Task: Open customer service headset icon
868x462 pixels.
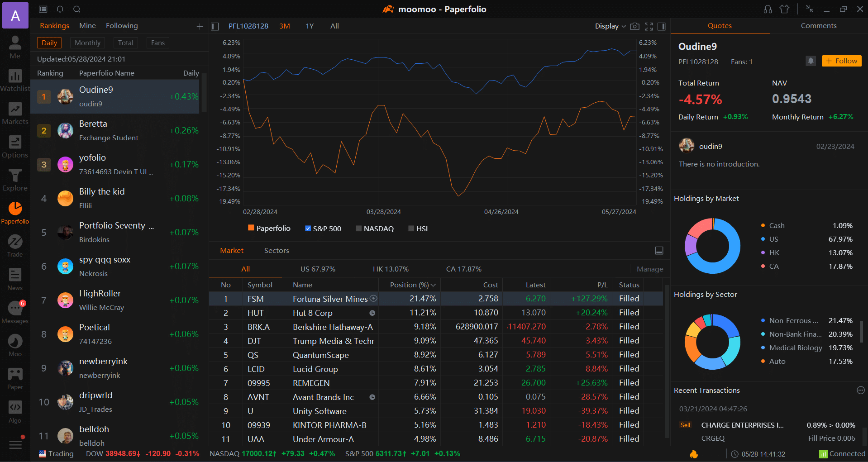Action: tap(768, 9)
